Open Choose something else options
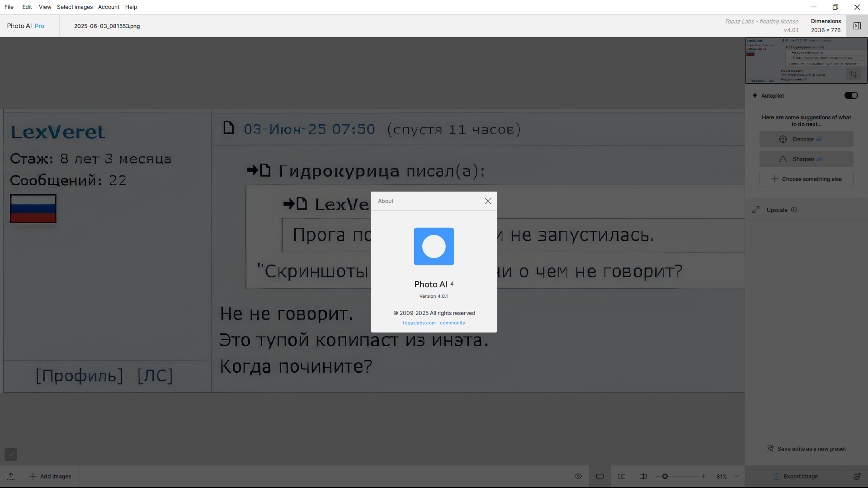 (806, 179)
